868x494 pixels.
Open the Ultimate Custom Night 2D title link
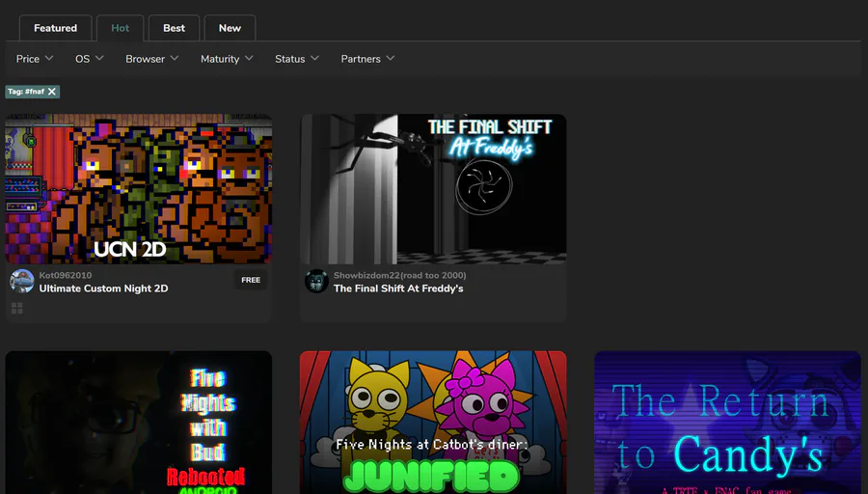103,288
